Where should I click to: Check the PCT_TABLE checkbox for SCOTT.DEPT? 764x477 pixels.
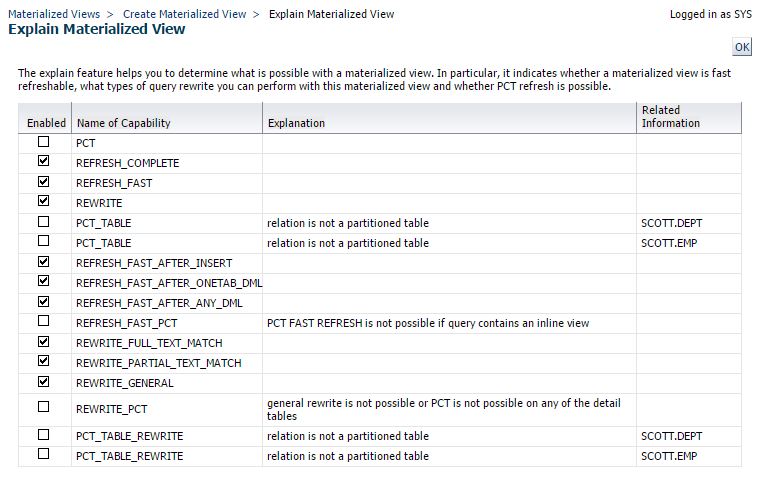click(x=43, y=222)
